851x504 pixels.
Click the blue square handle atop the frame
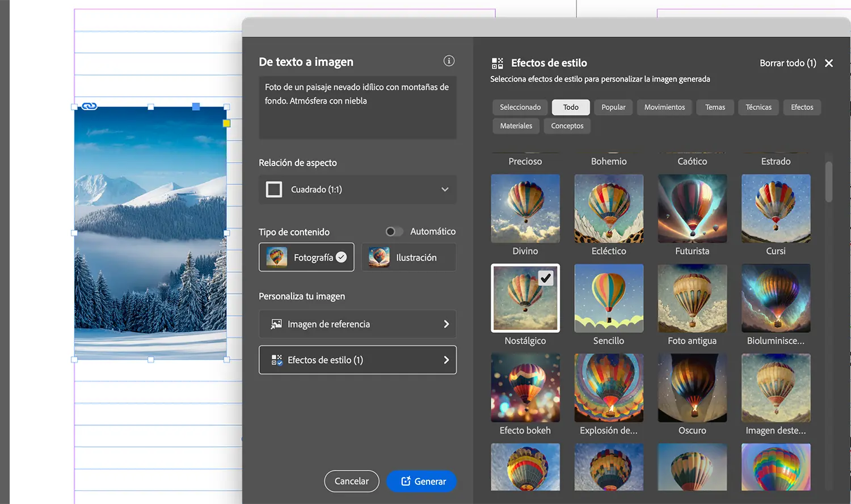196,107
